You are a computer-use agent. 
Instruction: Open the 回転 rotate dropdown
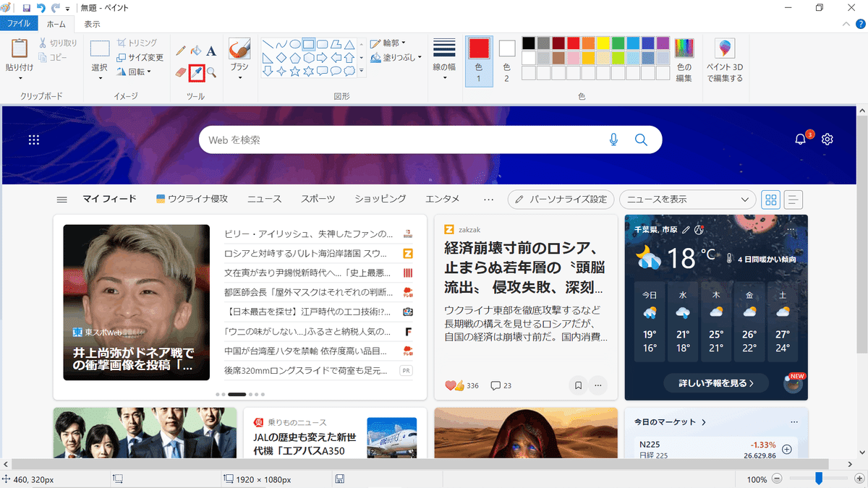(135, 72)
